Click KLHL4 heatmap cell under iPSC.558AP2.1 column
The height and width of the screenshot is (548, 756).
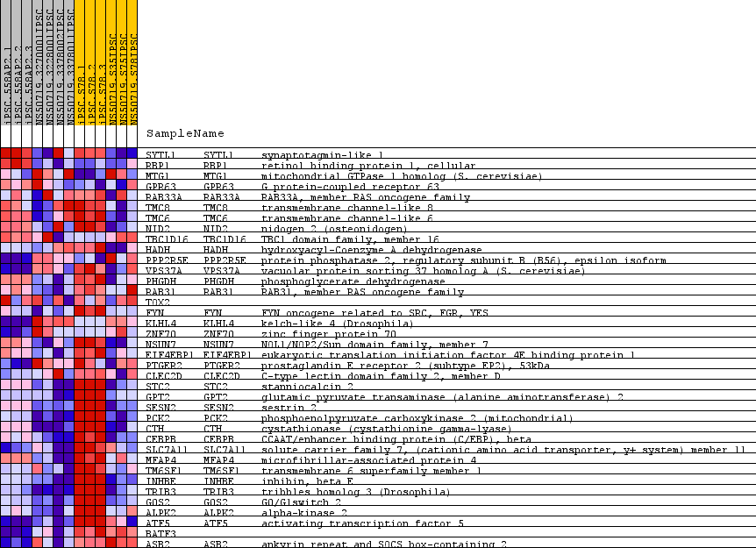click(6, 324)
